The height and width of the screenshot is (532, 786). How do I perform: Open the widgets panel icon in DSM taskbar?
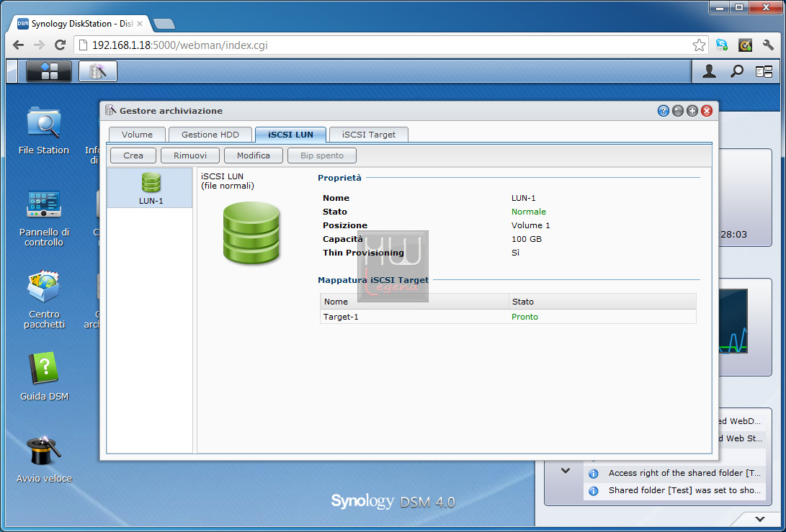click(764, 72)
